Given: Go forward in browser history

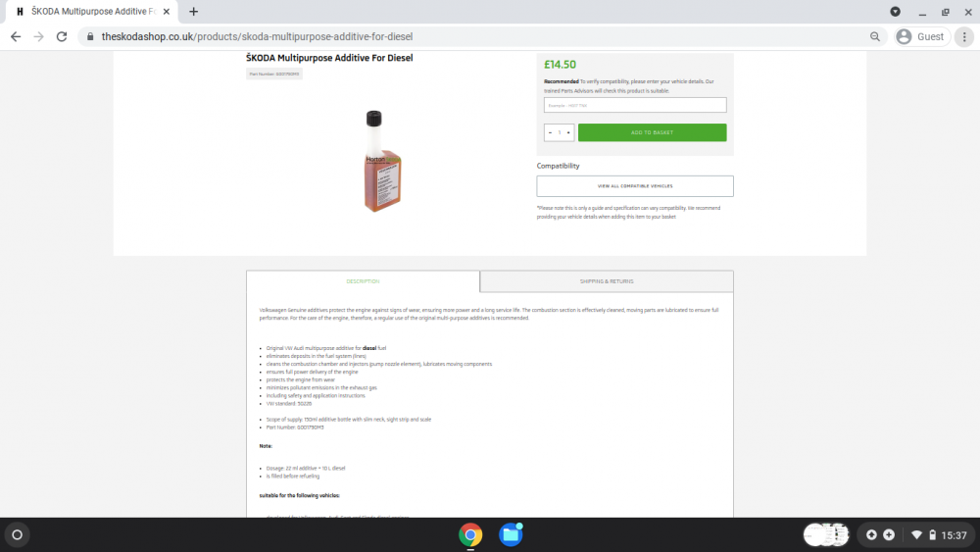Looking at the screenshot, I should point(39,37).
